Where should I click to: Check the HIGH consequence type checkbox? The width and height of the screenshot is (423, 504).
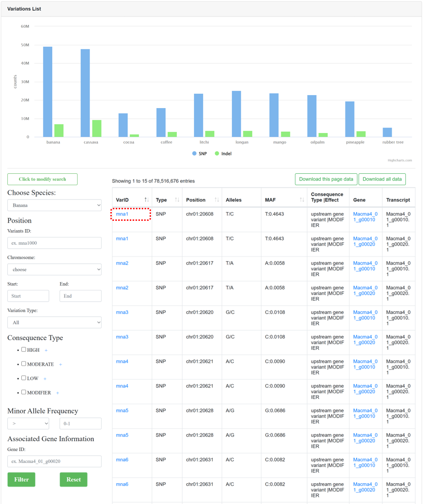(x=24, y=349)
